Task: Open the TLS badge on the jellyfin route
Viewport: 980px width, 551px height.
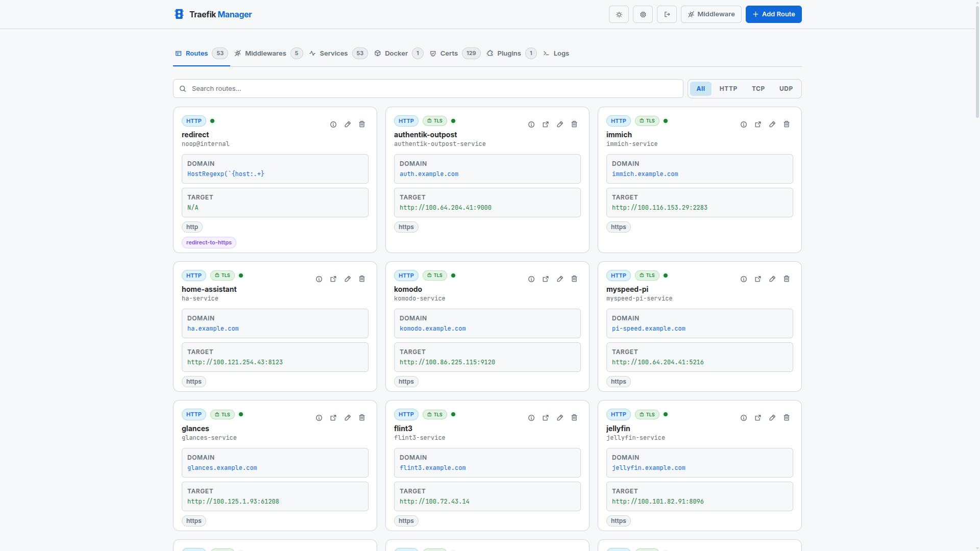Action: click(647, 414)
